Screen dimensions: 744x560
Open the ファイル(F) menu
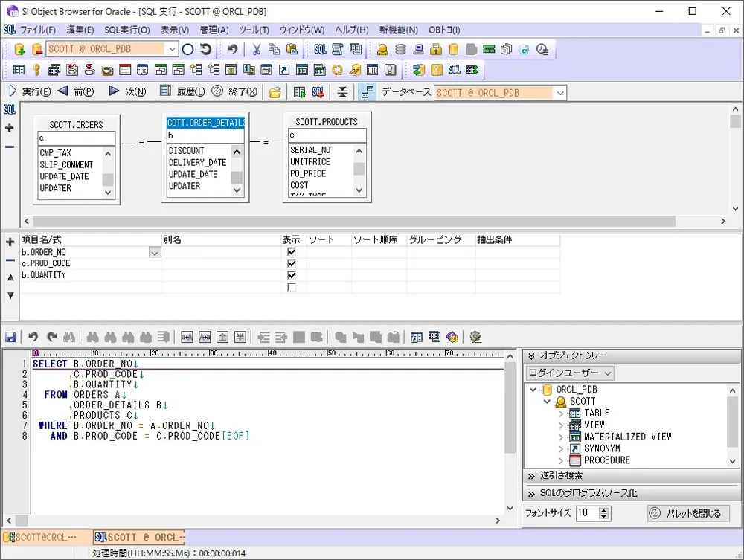click(37, 30)
